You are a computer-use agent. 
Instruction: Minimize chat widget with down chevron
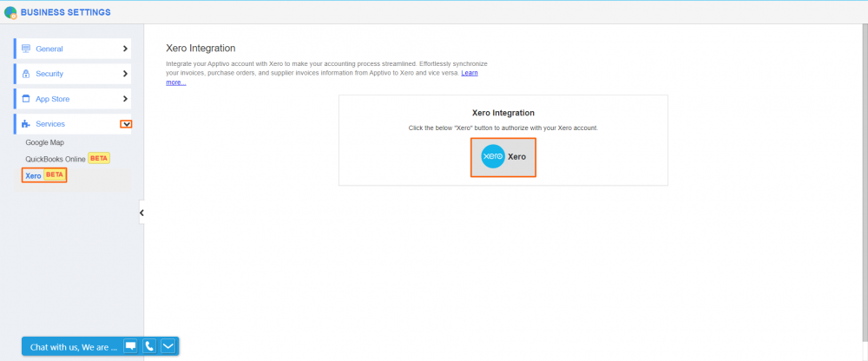tap(168, 346)
